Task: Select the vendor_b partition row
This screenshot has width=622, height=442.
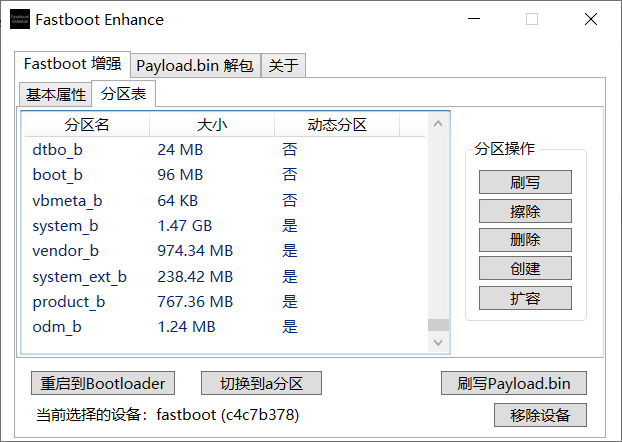Action: click(x=225, y=251)
